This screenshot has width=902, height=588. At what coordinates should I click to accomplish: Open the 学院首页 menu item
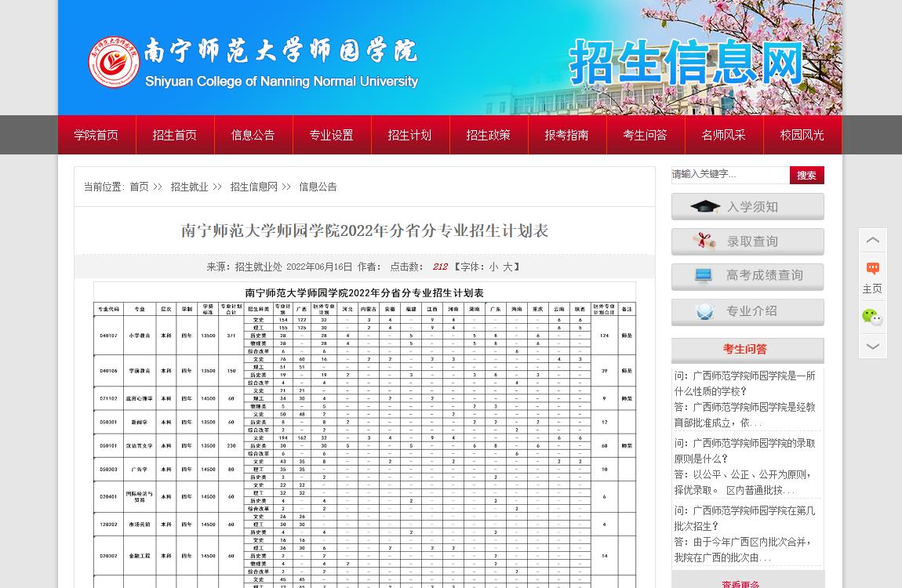96,135
